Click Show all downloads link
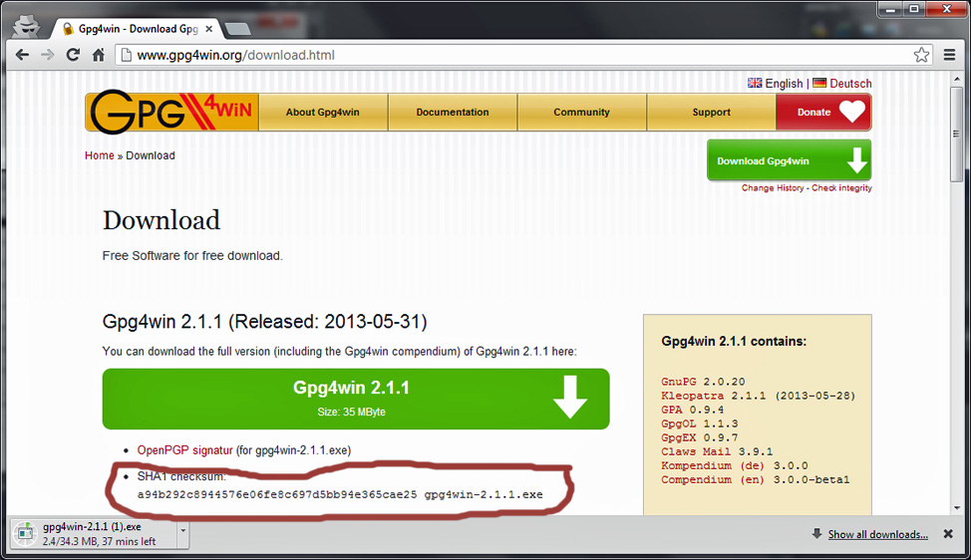971x560 pixels. coord(878,535)
